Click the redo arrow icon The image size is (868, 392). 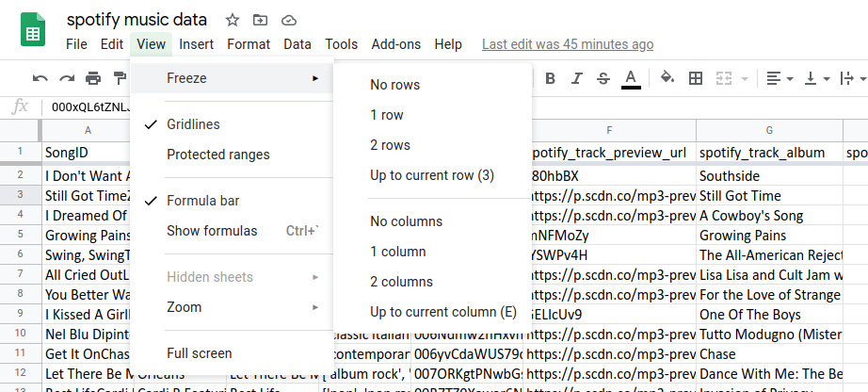[67, 78]
